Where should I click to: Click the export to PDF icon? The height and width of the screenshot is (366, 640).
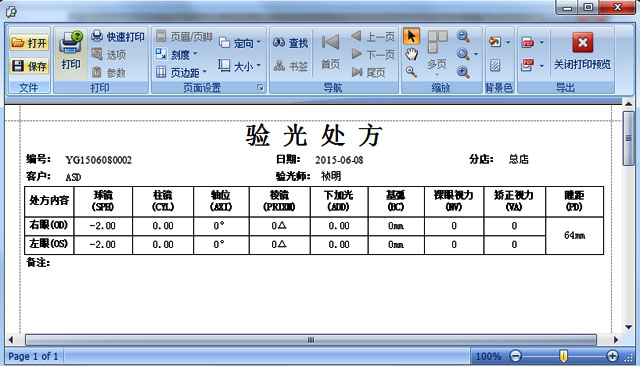[528, 42]
